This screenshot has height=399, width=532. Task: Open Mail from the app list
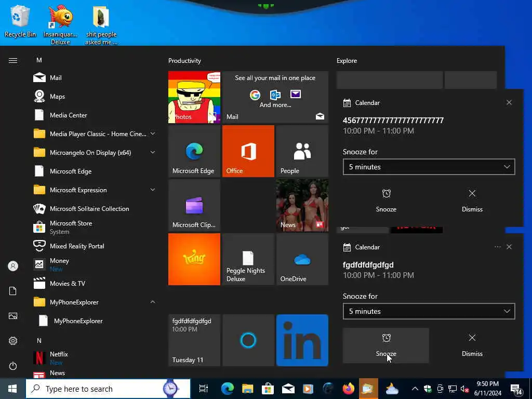tap(95, 78)
